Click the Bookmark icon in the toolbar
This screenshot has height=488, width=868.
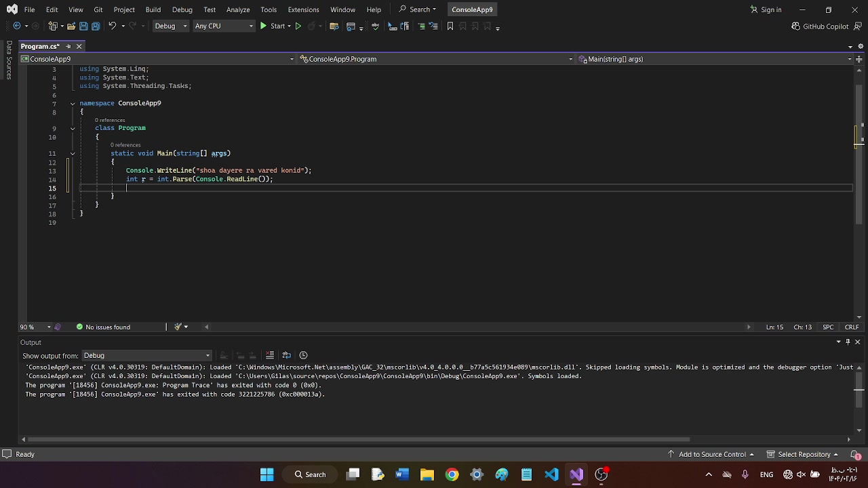pyautogui.click(x=450, y=26)
